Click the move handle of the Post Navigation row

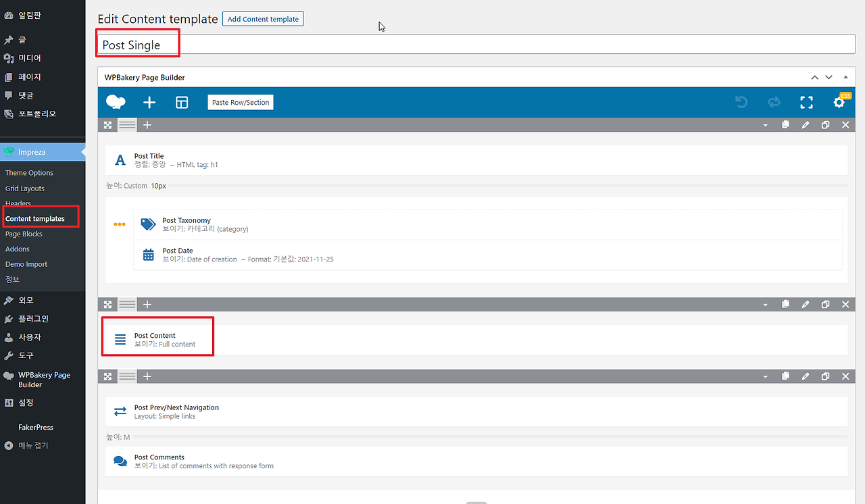[x=107, y=376]
